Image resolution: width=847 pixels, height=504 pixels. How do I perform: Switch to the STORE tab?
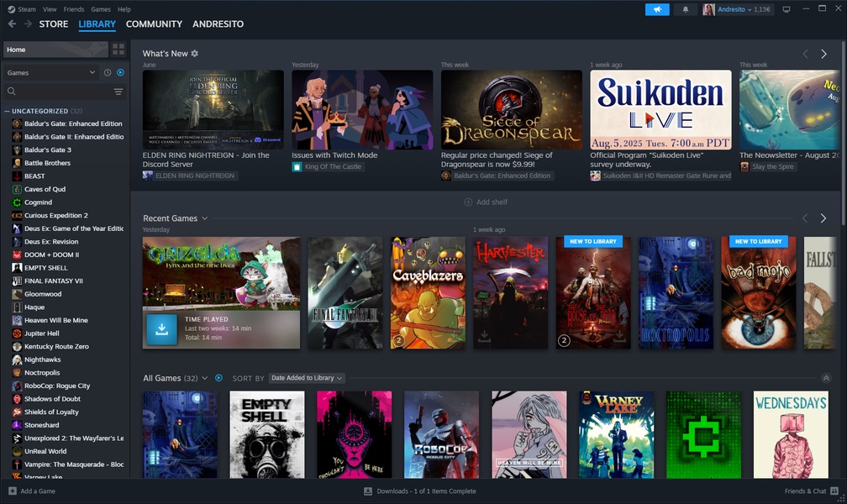[53, 24]
